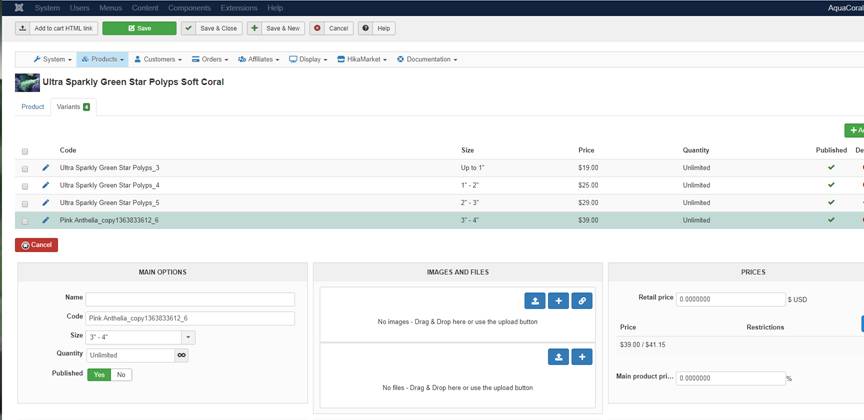Click the $19.00 price cell
The image size is (864, 420).
point(588,168)
